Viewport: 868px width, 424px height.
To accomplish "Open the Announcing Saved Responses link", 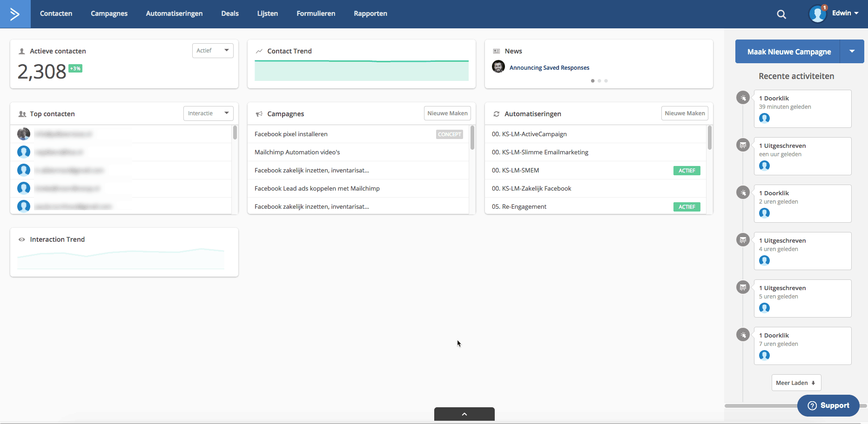I will coord(549,68).
